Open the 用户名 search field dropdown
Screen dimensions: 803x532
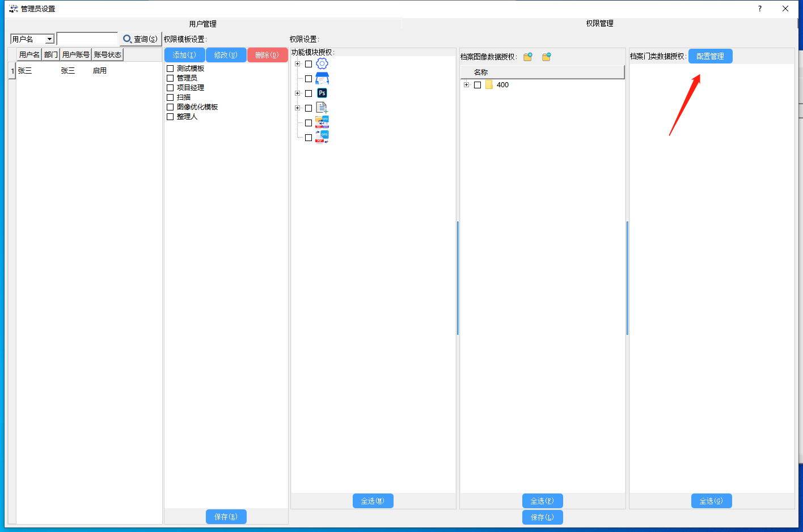tap(49, 39)
